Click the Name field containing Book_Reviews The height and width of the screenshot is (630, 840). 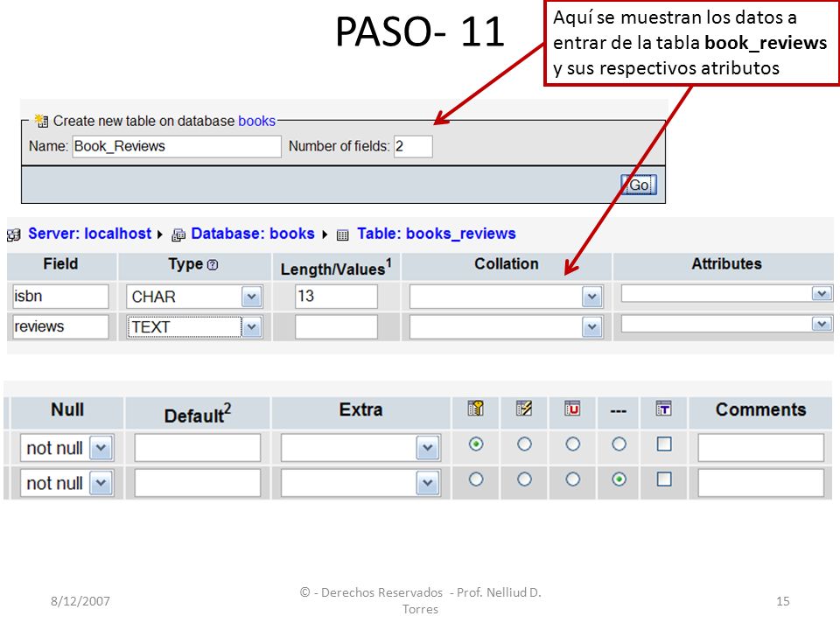point(177,146)
